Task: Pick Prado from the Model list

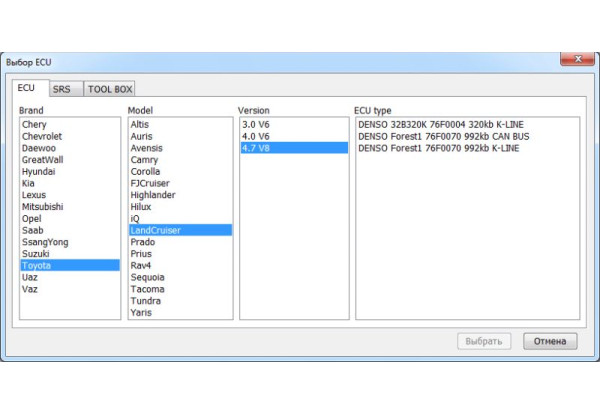Action: (143, 242)
